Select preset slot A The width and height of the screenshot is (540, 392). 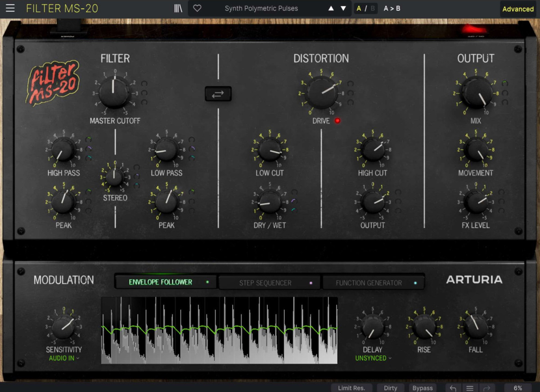point(359,8)
